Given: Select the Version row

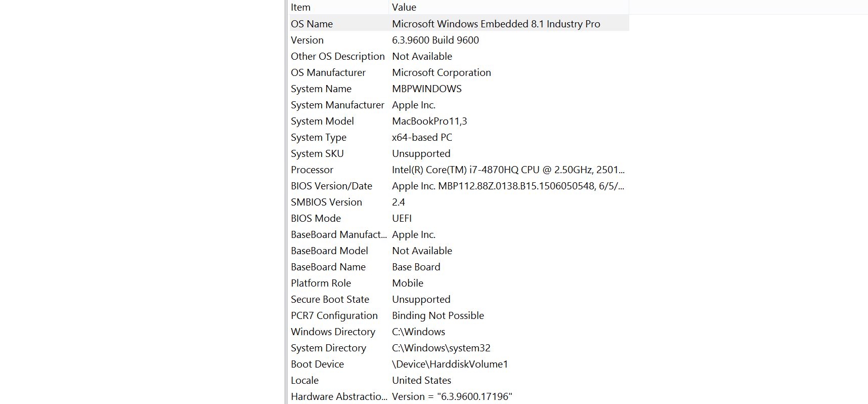Looking at the screenshot, I should coord(458,40).
